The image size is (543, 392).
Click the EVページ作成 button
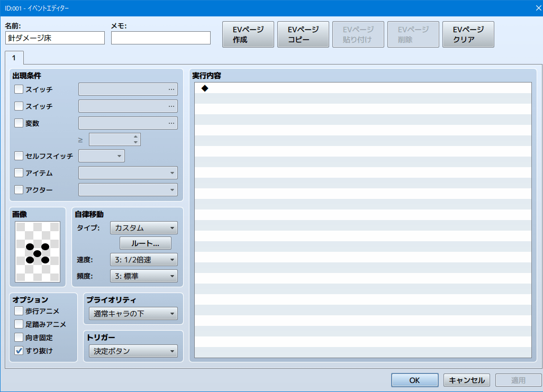pos(248,34)
